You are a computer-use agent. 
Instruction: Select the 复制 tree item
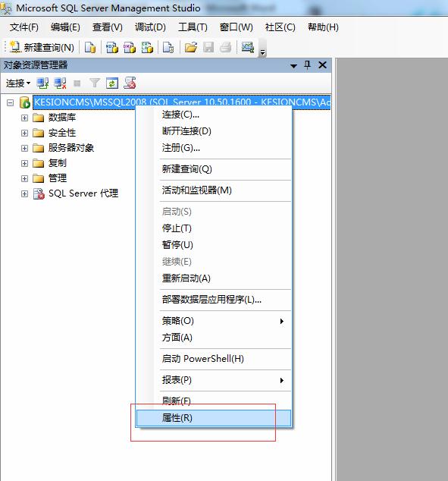(x=58, y=163)
